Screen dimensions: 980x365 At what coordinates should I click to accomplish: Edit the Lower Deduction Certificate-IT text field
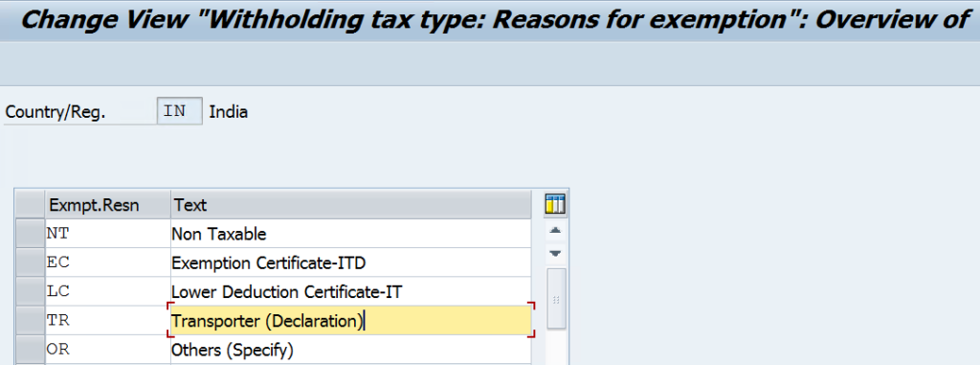(x=350, y=292)
